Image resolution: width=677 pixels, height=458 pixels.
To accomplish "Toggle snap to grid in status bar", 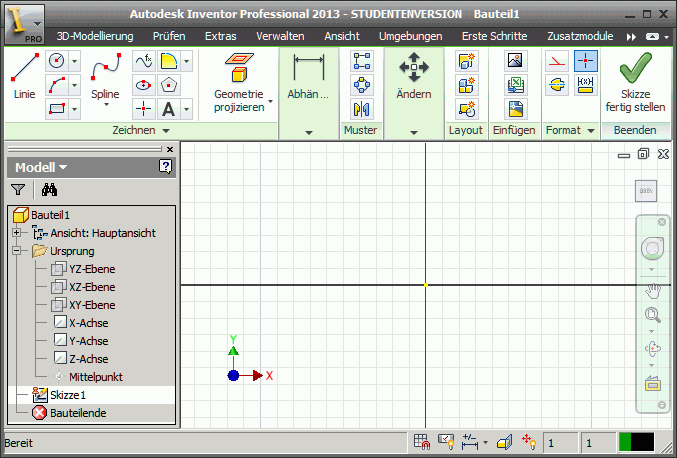I will click(422, 441).
